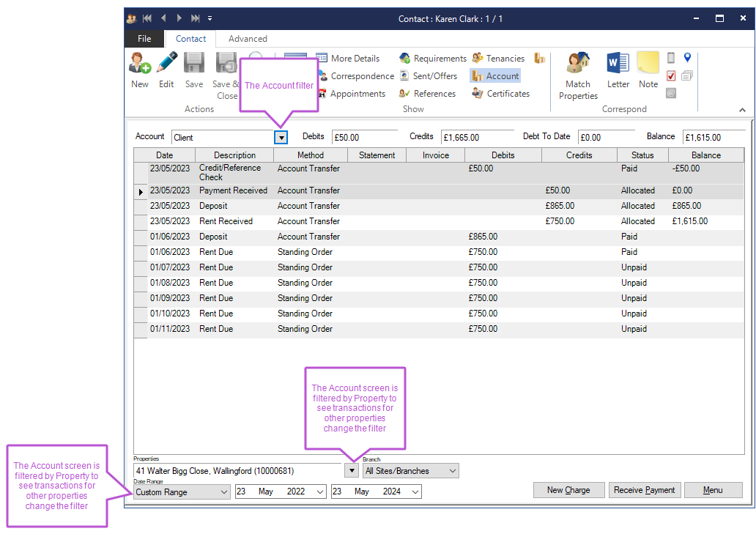Click the New Charge button

(567, 490)
